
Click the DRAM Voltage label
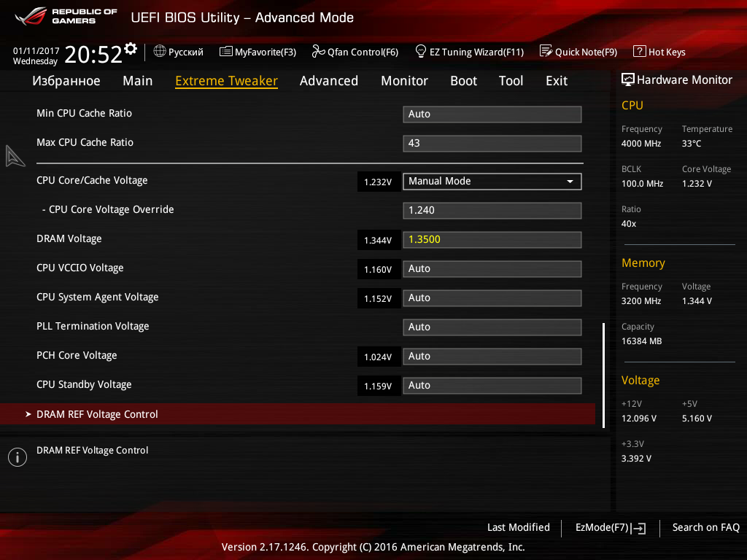pyautogui.click(x=69, y=238)
